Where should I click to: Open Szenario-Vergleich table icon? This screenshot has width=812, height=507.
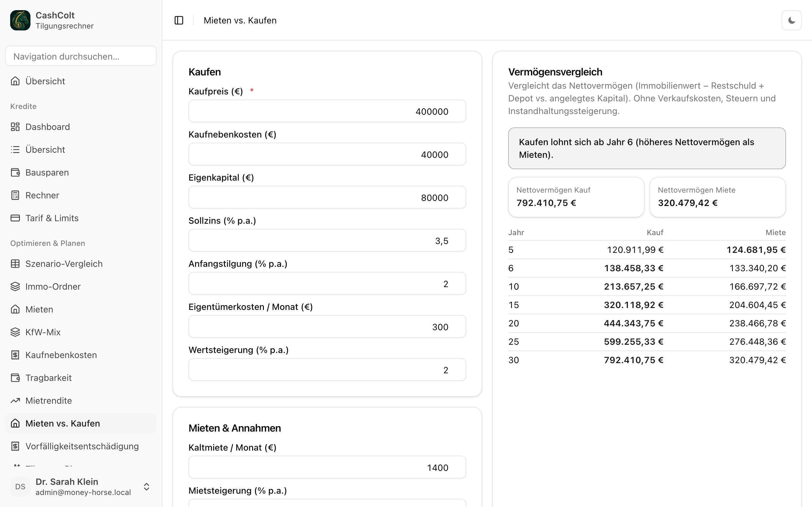[x=15, y=264]
